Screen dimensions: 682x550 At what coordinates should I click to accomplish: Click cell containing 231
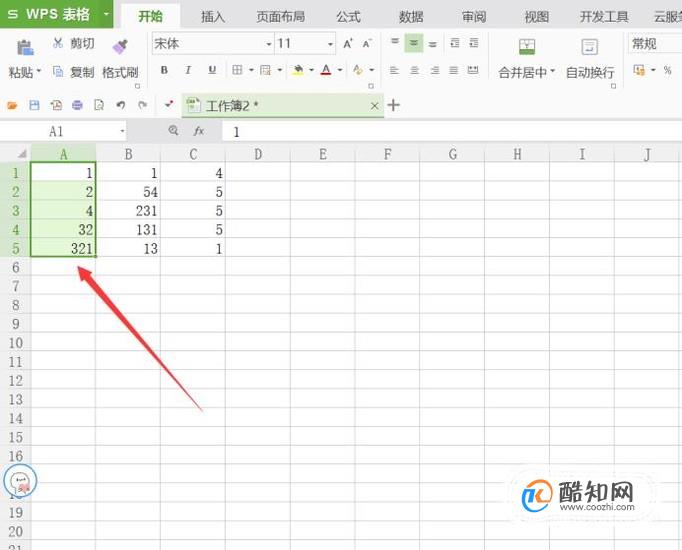(x=128, y=211)
